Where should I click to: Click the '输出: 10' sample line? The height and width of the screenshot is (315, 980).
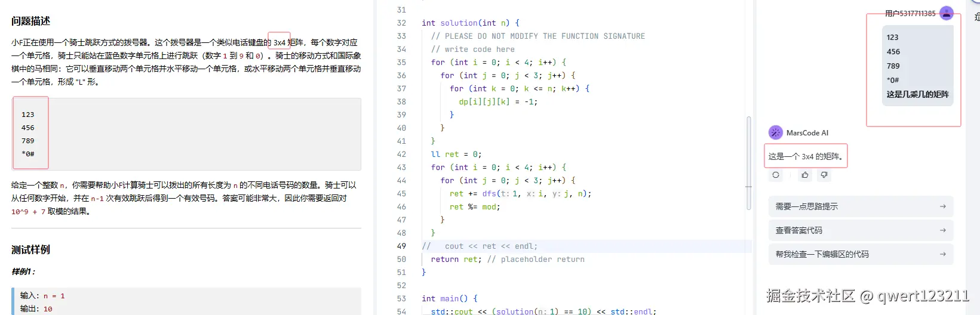(x=36, y=308)
